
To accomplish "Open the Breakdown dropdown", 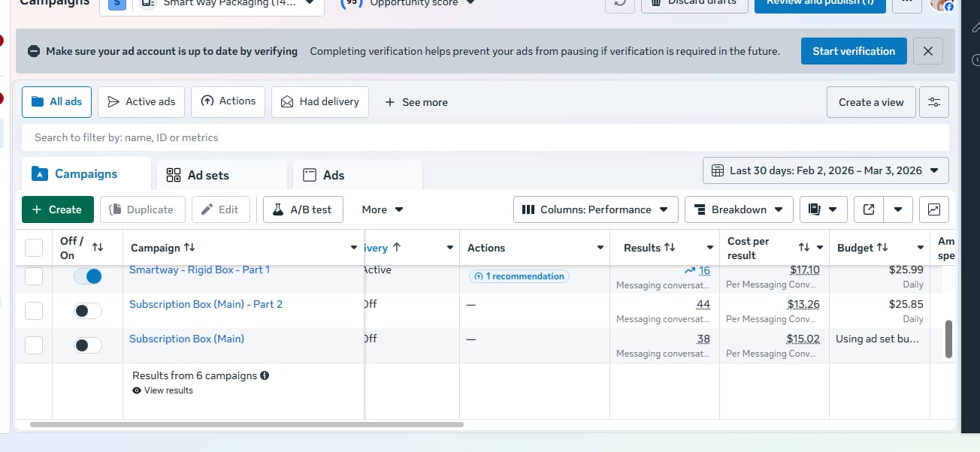I will tap(739, 209).
